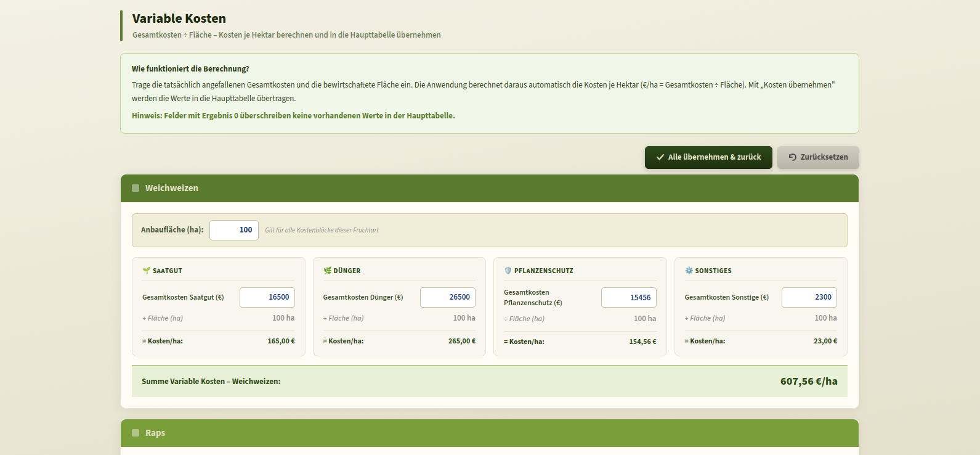The height and width of the screenshot is (455, 980).
Task: Click the Variable Kosten page heading
Action: 179,18
